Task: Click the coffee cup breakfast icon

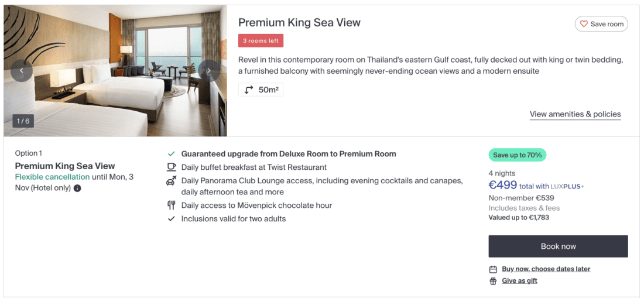Action: (x=172, y=167)
